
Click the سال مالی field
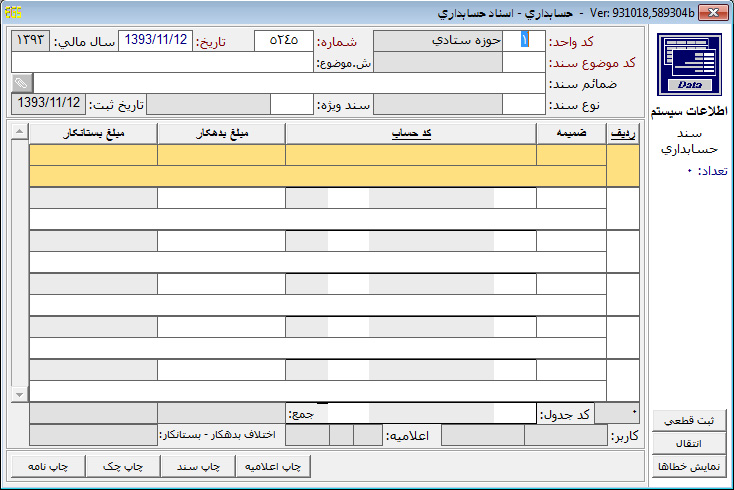[x=30, y=41]
